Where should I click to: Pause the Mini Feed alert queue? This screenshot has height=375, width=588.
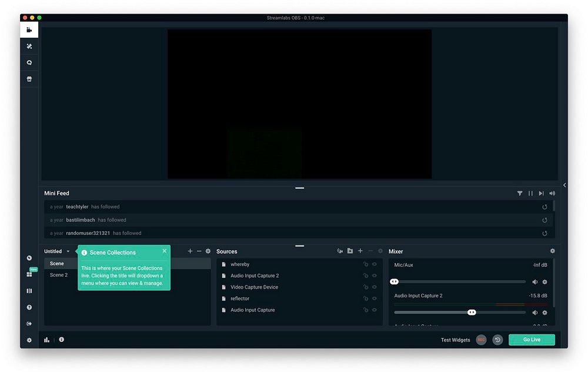pos(530,193)
